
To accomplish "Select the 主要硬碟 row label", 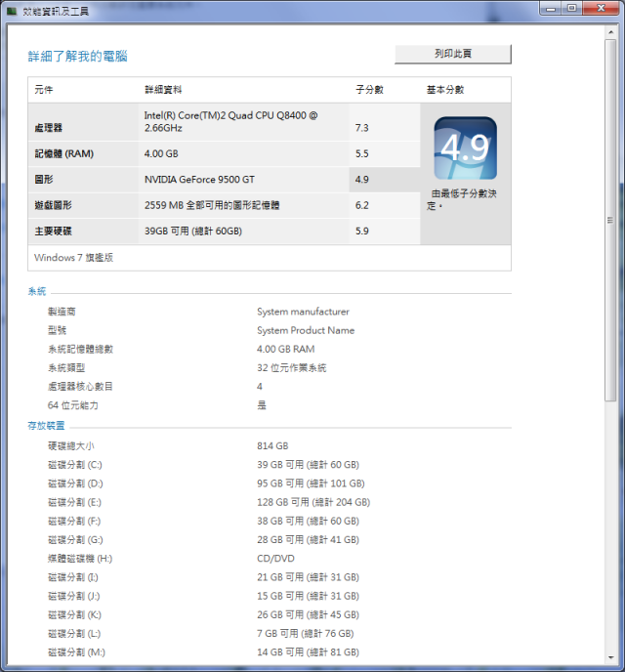I will [53, 231].
